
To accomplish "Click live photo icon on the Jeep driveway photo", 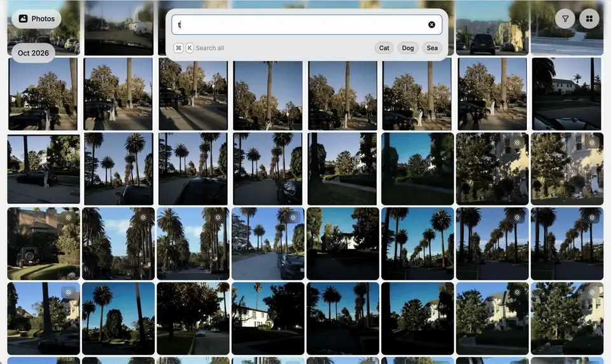I will tap(69, 218).
